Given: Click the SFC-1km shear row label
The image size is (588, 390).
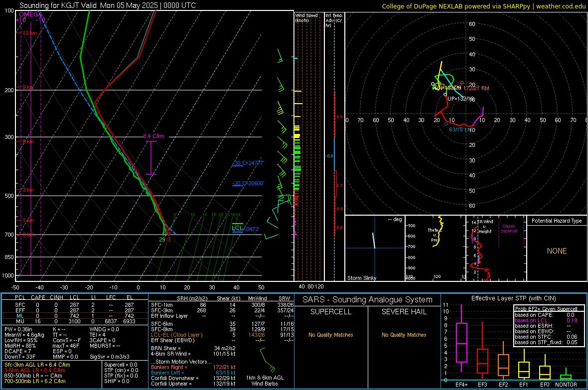Looking at the screenshot, I should tap(162, 305).
